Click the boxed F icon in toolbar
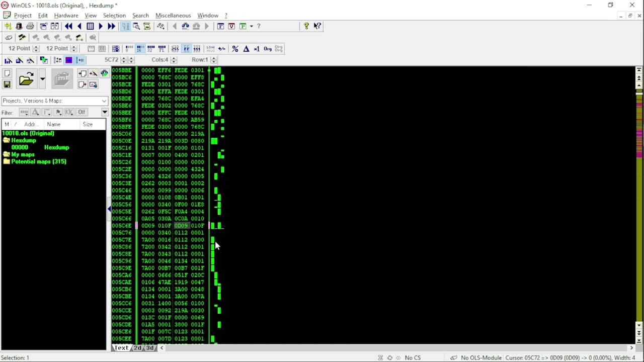 click(x=220, y=26)
